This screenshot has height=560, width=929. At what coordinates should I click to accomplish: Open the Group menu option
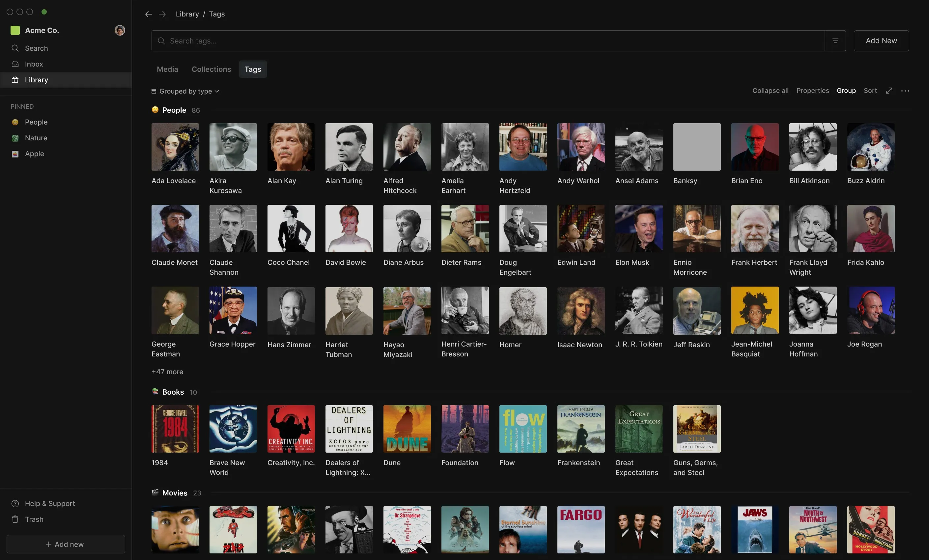[846, 91]
